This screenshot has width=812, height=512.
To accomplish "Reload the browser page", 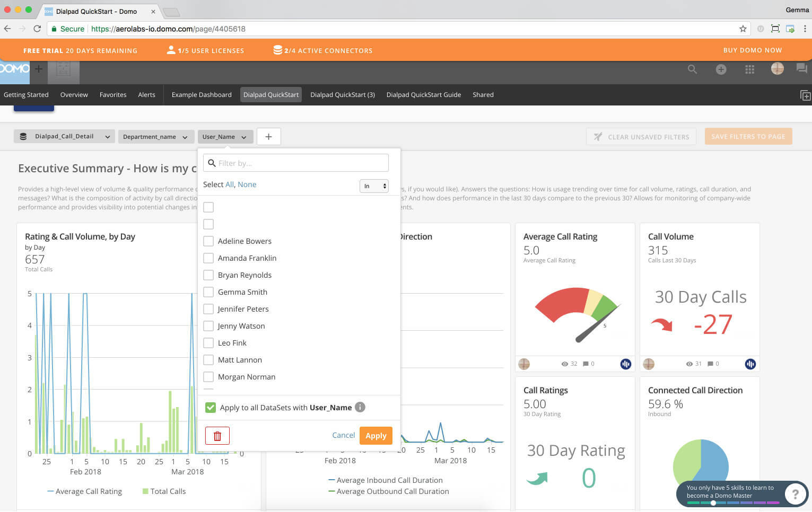I will coord(37,29).
